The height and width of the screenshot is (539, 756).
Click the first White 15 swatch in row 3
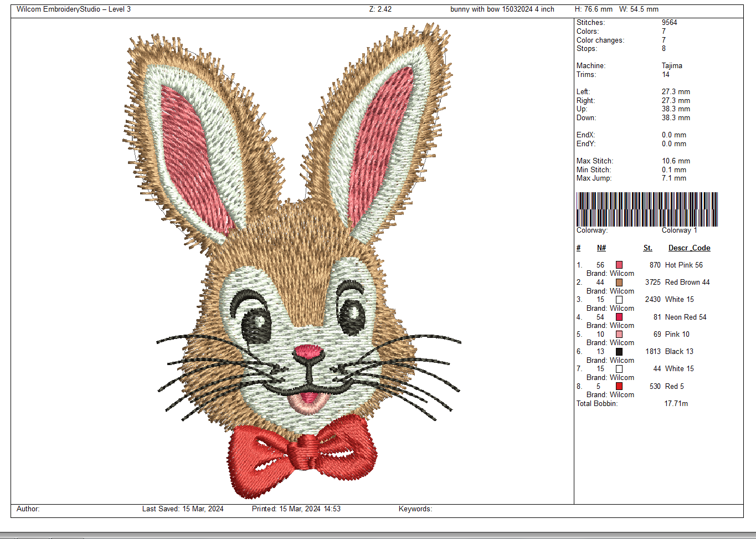[619, 300]
